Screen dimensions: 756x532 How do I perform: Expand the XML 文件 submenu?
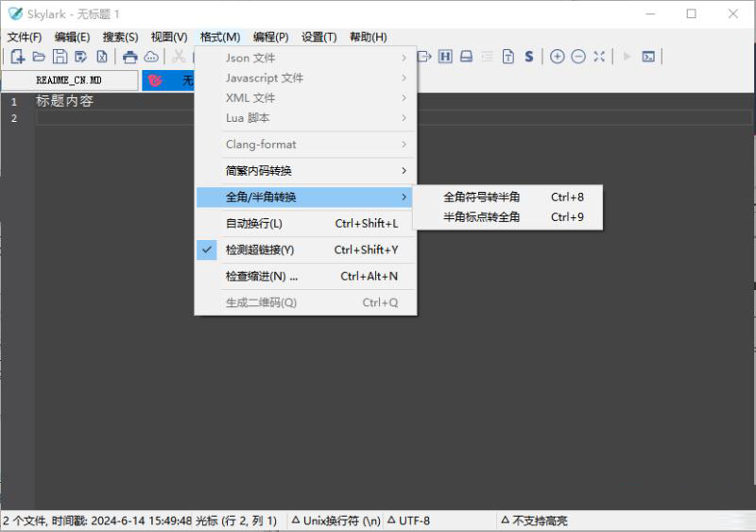point(305,98)
